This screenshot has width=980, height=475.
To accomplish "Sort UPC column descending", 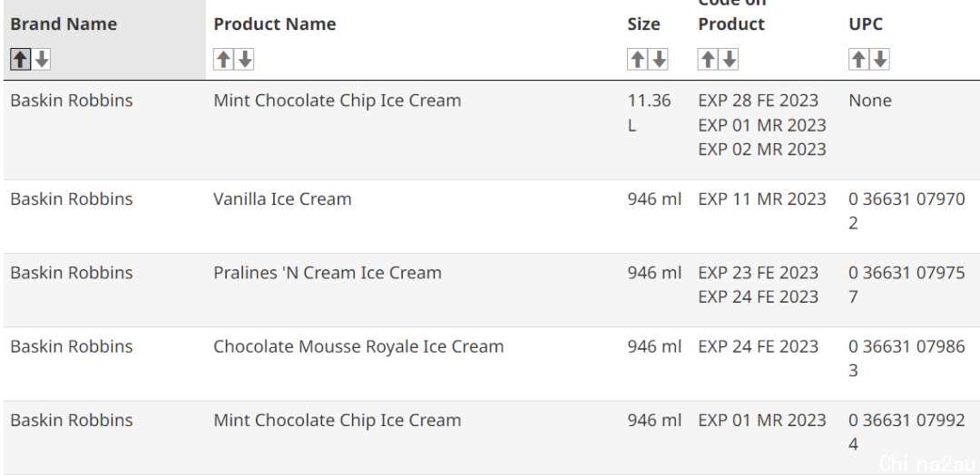I will 880,59.
